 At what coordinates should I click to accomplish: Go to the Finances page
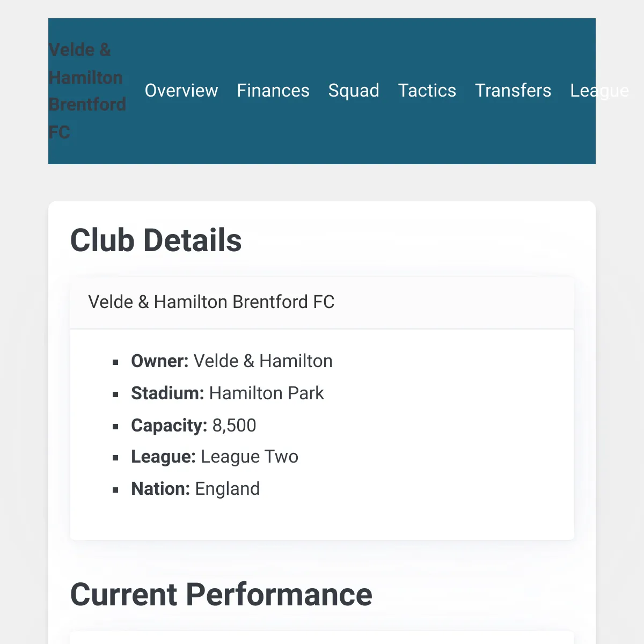(x=273, y=91)
